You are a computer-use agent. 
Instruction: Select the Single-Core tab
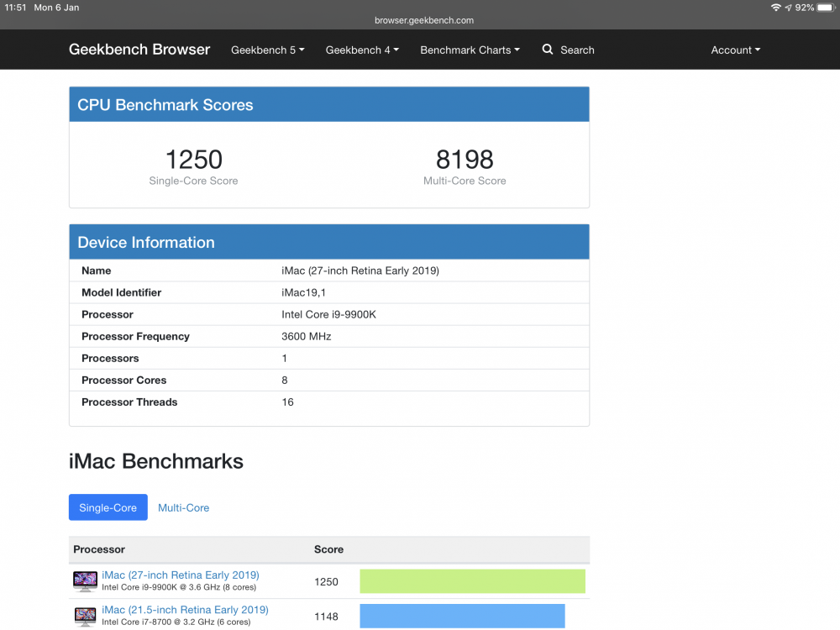[x=108, y=507]
